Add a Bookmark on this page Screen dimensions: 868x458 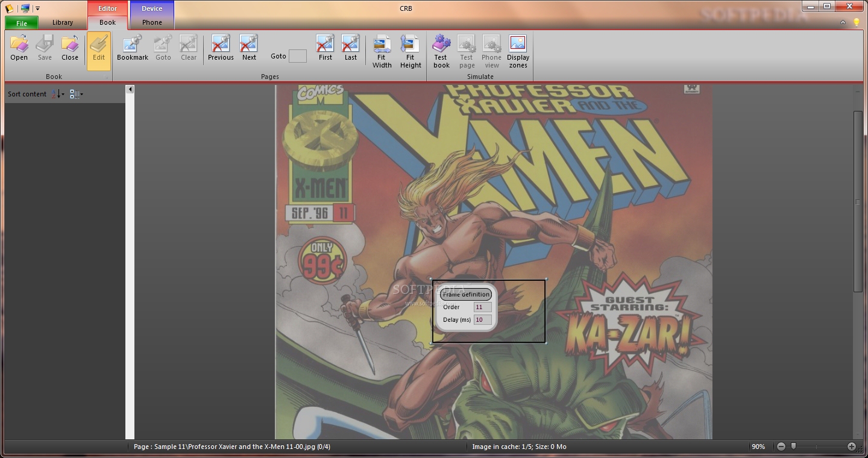click(x=133, y=48)
